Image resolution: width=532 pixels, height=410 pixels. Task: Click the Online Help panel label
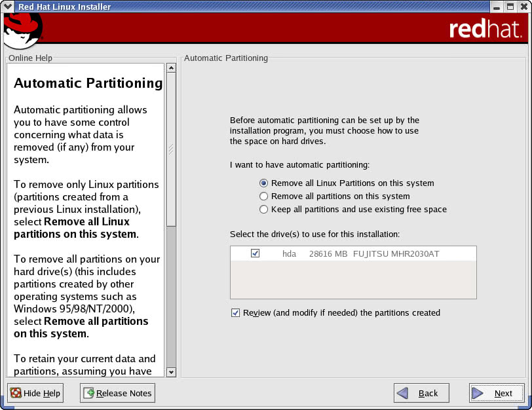(x=31, y=58)
